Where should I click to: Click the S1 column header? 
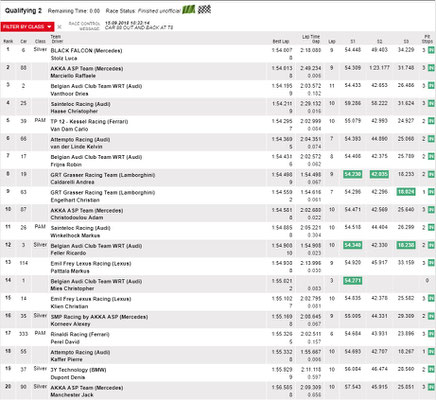353,41
